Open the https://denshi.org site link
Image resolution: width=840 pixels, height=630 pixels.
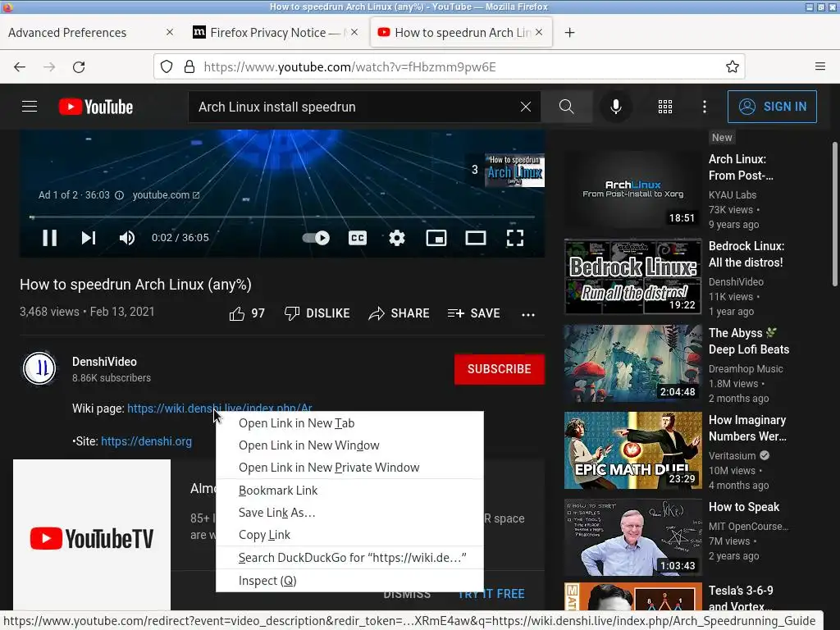146,441
